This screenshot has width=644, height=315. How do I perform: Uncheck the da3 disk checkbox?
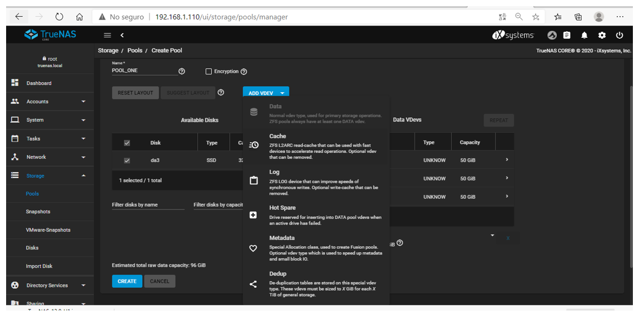[x=127, y=161]
